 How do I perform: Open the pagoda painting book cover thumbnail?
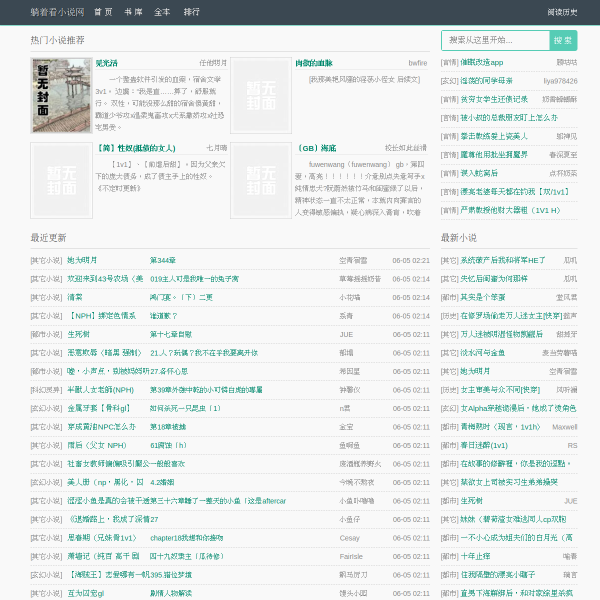(x=61, y=95)
